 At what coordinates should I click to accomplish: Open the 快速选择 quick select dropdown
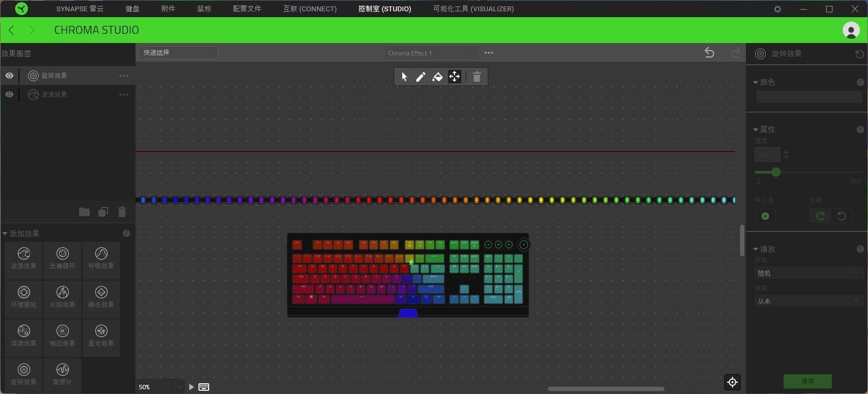(x=178, y=53)
